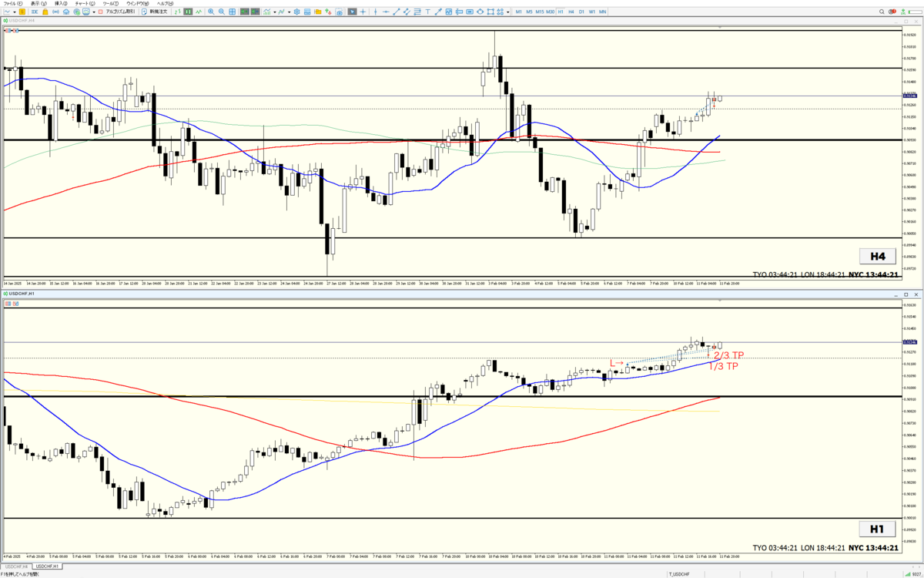Click the shopping bag Market icon
Image resolution: width=924 pixels, height=578 pixels.
coord(45,12)
